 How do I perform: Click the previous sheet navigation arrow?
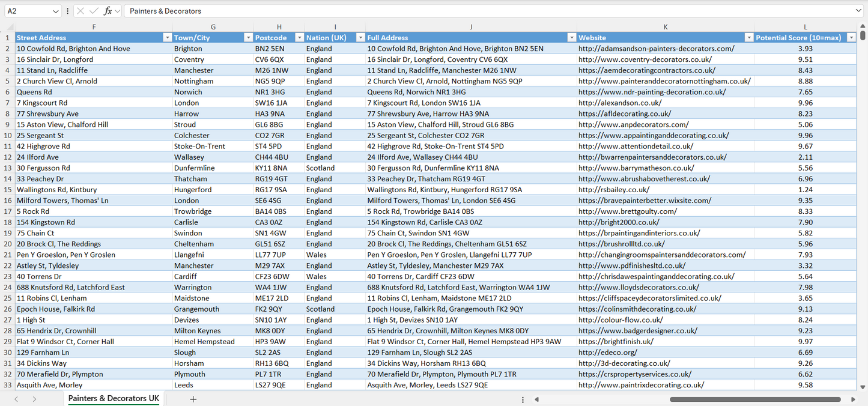16,399
